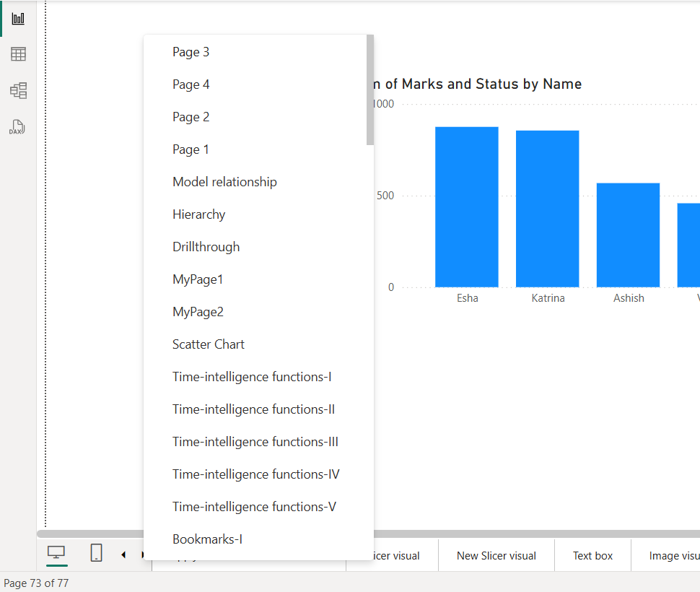Go to previous page using the arrow

click(x=123, y=554)
